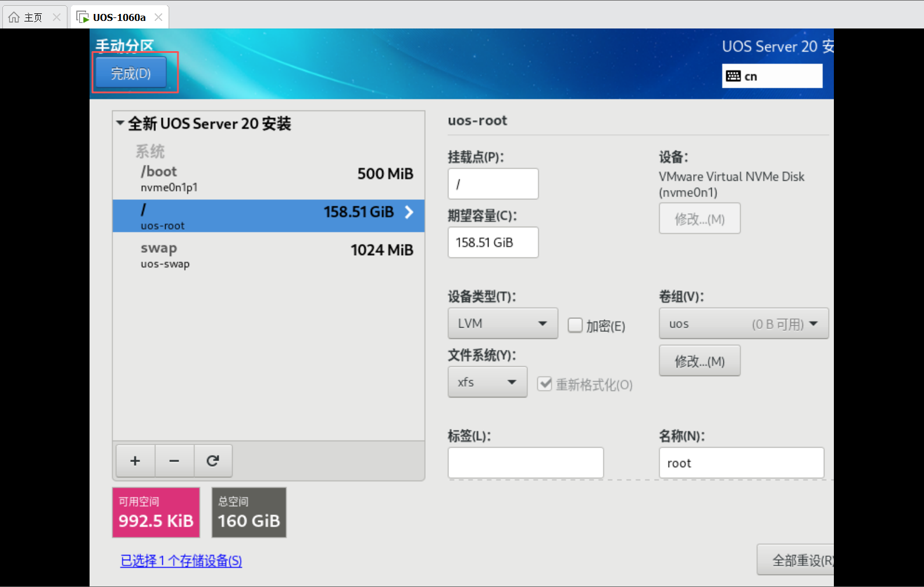Screen dimensions: 924x587
Task: Click the keyboard layout icon beside cn
Action: point(733,76)
